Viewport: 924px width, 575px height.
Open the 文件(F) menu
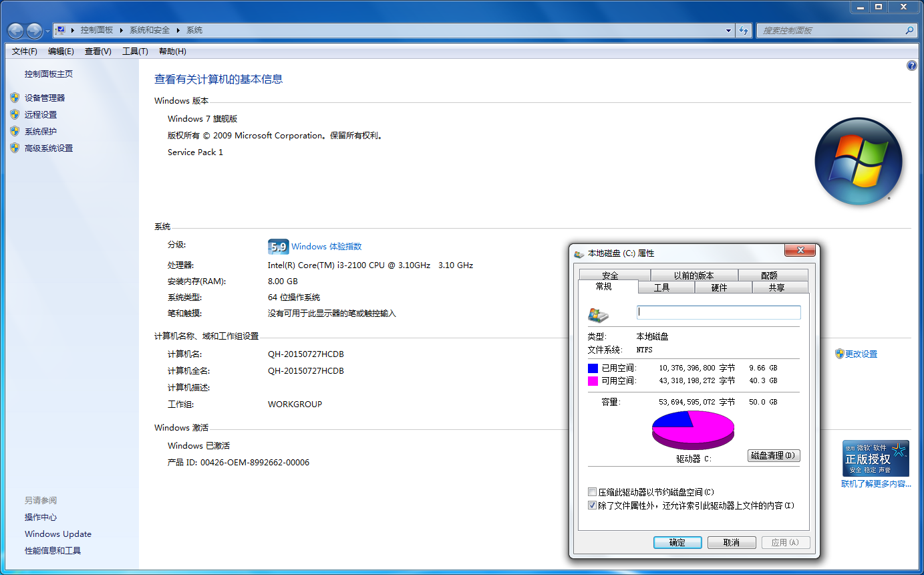coord(25,51)
